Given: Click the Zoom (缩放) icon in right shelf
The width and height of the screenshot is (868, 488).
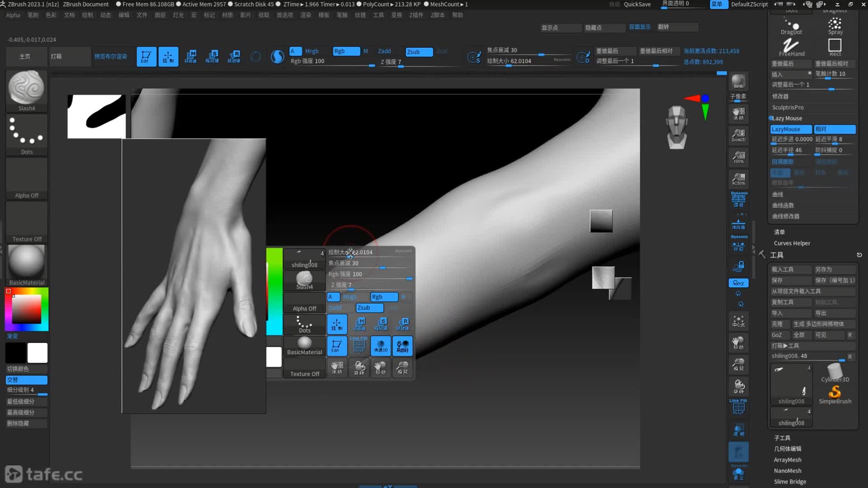Looking at the screenshot, I should pos(738,364).
